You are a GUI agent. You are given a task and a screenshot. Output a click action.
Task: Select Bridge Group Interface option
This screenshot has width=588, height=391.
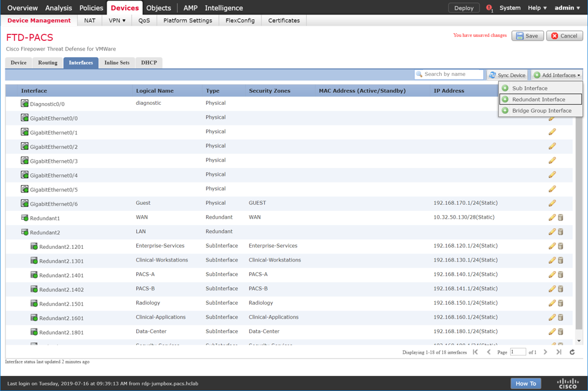point(541,111)
